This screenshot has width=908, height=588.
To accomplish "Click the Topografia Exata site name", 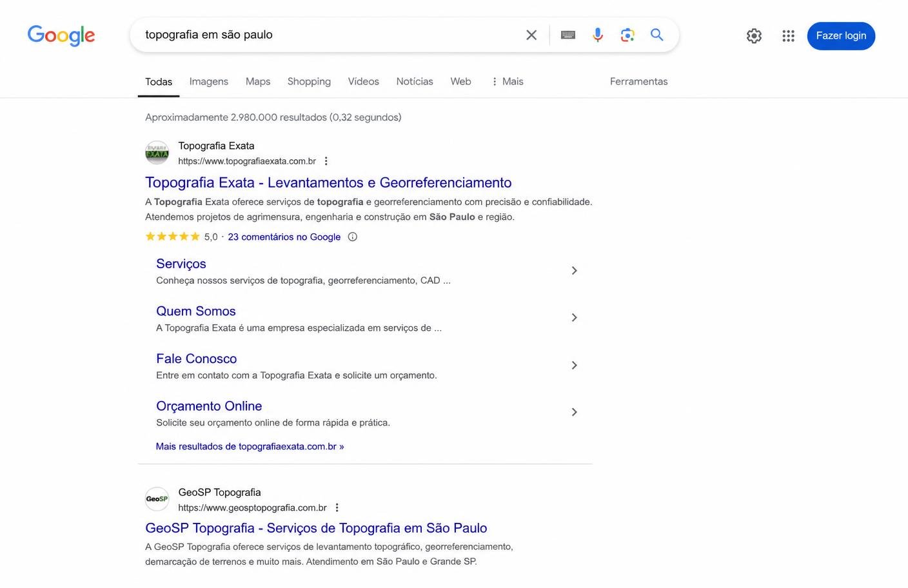I will pos(216,146).
